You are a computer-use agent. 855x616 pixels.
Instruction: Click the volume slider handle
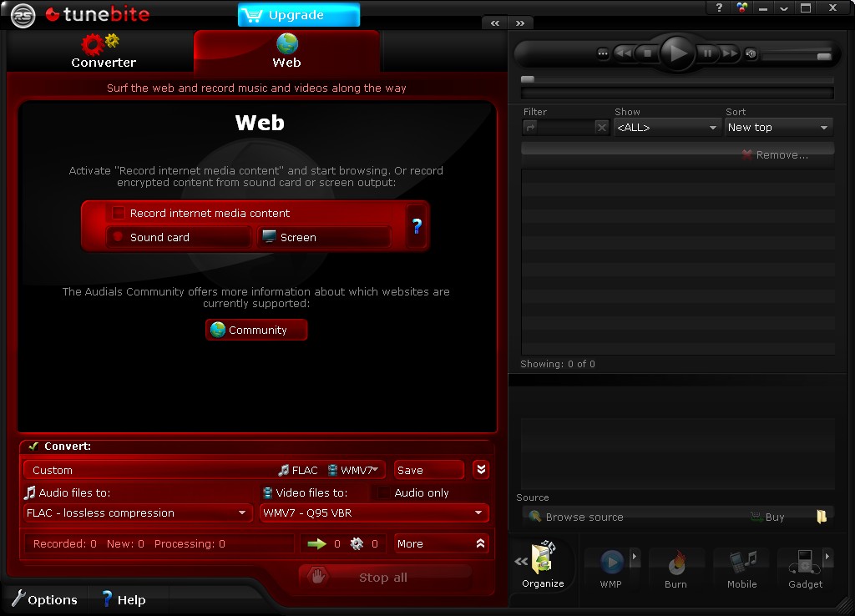coord(824,56)
